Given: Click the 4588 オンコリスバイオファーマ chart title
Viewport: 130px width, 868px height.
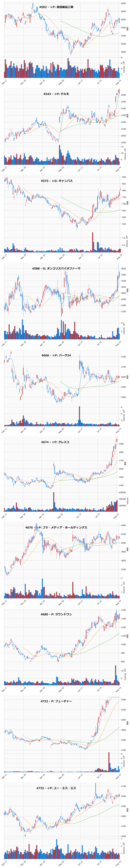Looking at the screenshot, I should click(x=56, y=269).
